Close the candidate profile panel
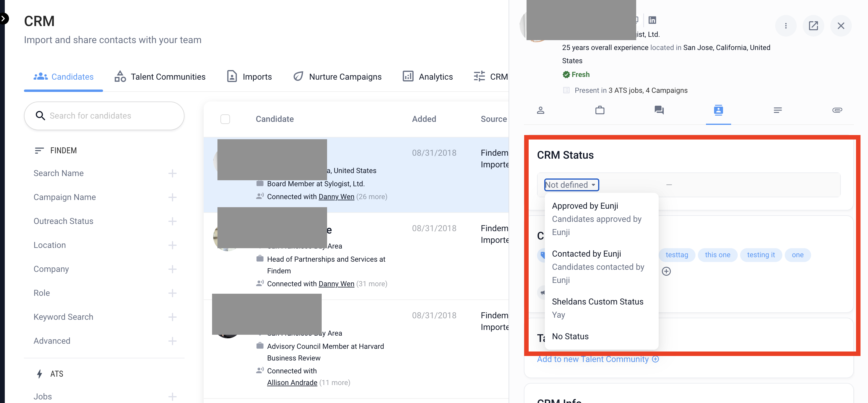Viewport: 868px width, 403px height. (x=841, y=26)
